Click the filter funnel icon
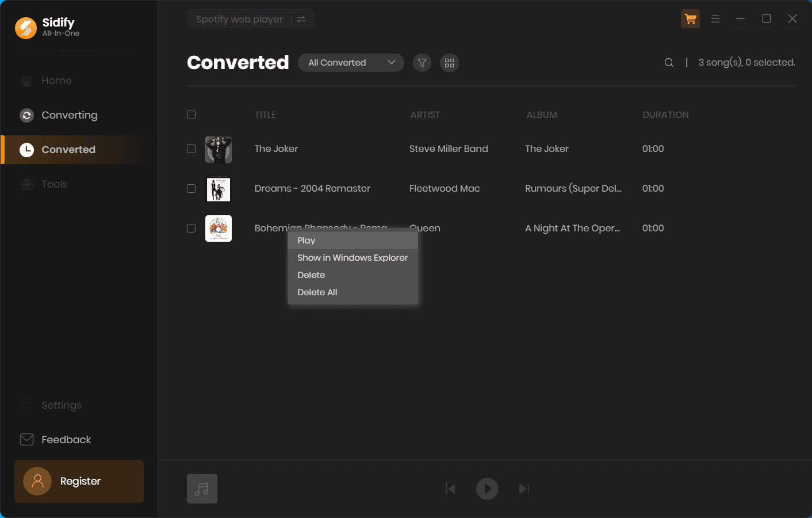 [x=422, y=63]
